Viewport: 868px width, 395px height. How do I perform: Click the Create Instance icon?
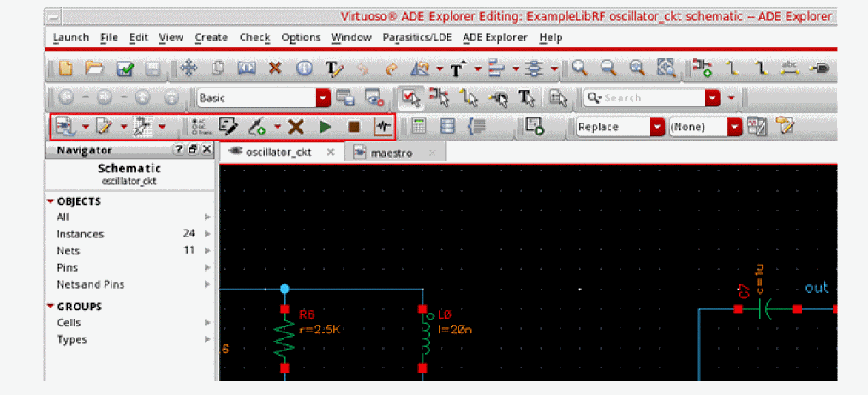(703, 68)
